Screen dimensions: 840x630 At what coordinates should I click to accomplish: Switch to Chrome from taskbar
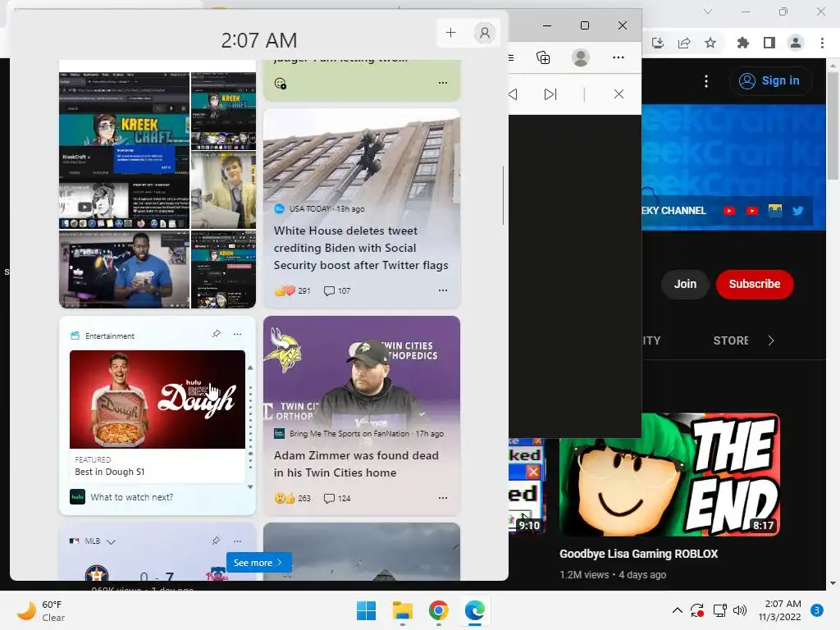(439, 610)
